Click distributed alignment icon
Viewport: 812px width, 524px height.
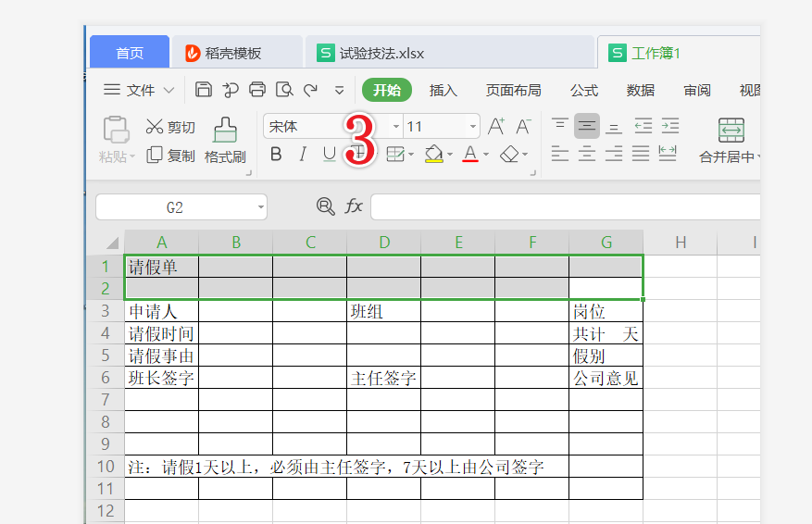tap(668, 154)
